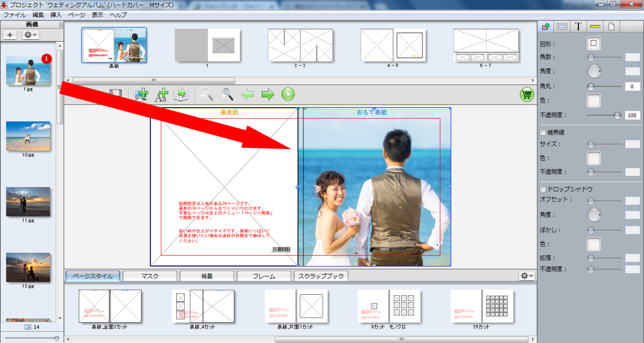Click the 図形 shape selector button
The height and width of the screenshot is (343, 644).
click(x=593, y=44)
